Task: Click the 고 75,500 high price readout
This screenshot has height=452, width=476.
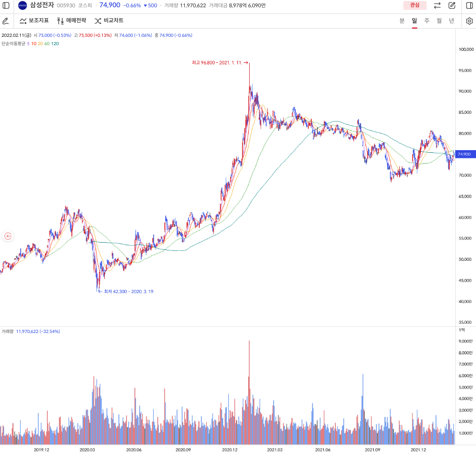Action: pos(92,35)
